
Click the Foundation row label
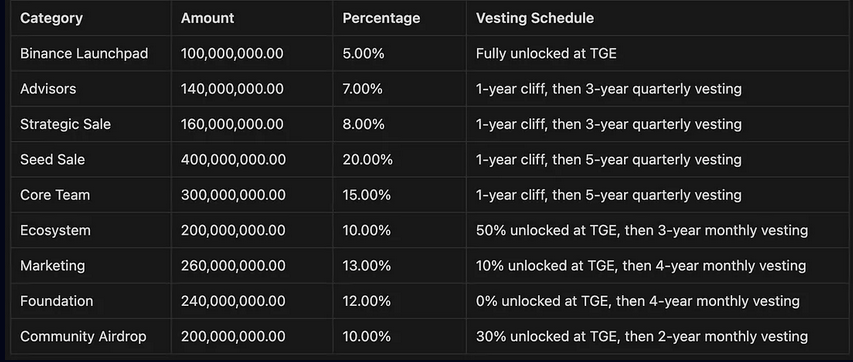click(57, 301)
